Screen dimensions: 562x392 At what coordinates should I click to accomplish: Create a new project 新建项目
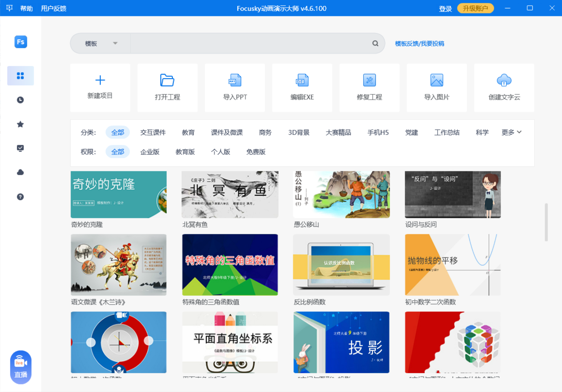(x=100, y=88)
